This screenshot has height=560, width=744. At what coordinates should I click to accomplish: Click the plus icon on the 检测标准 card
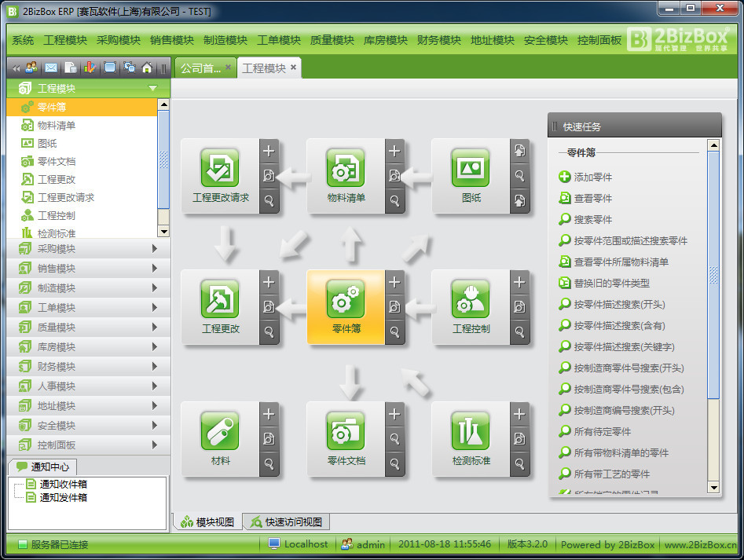519,414
